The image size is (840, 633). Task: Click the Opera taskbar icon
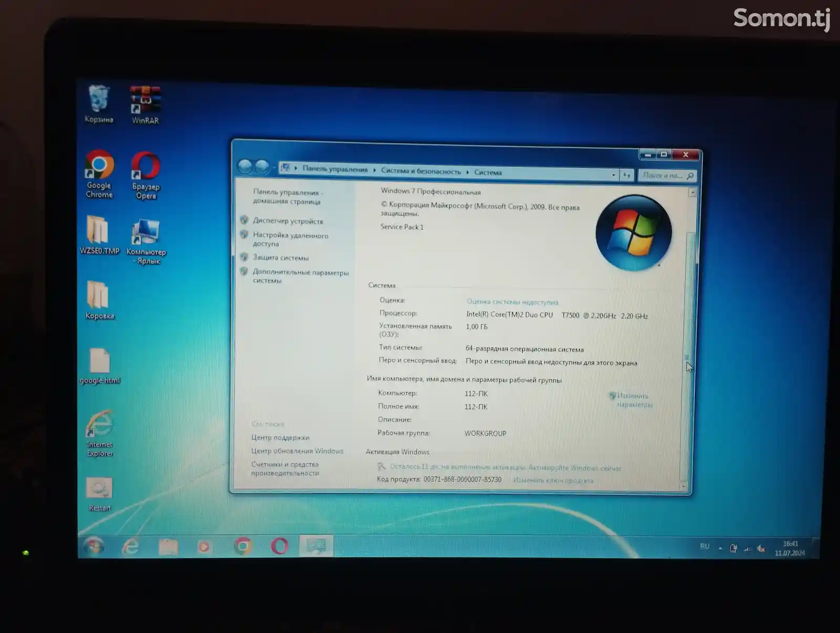tap(279, 546)
